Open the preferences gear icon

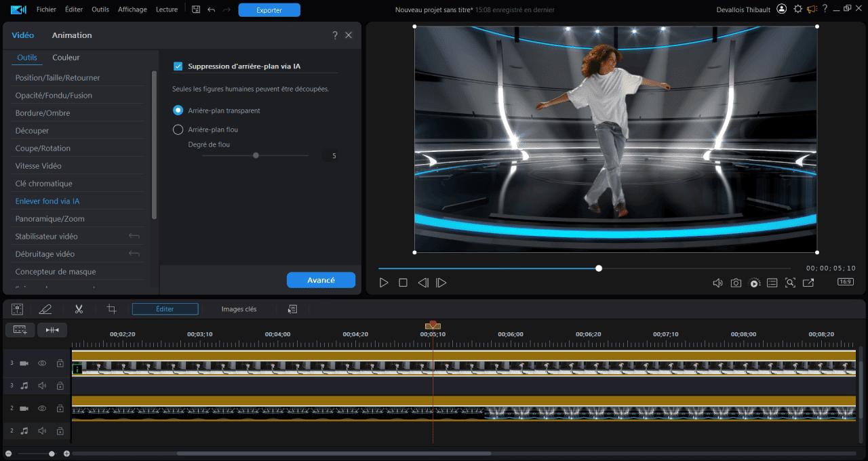(797, 9)
